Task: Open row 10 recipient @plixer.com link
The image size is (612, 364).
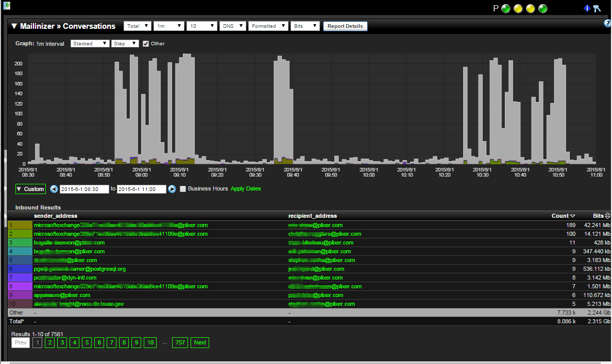Action: click(x=321, y=304)
